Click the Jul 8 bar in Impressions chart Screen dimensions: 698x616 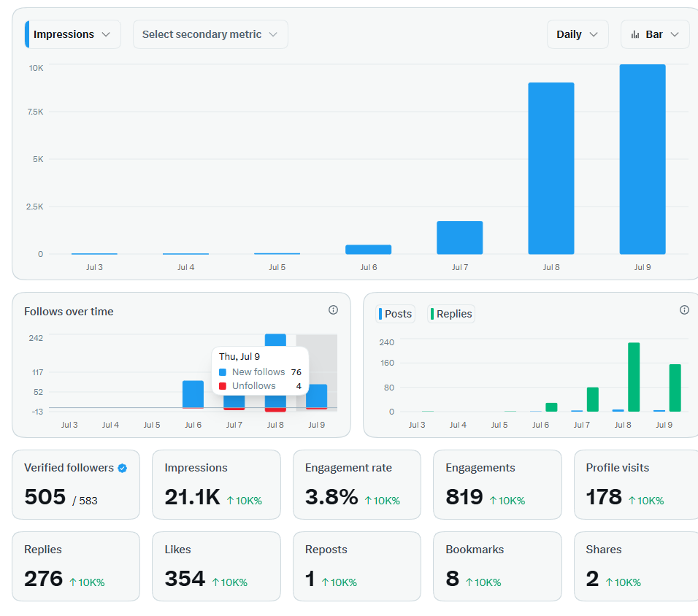click(551, 169)
